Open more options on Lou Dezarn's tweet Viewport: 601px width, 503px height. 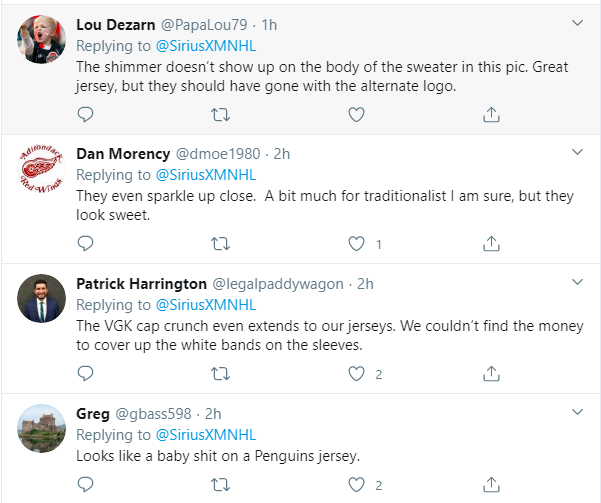(x=577, y=22)
